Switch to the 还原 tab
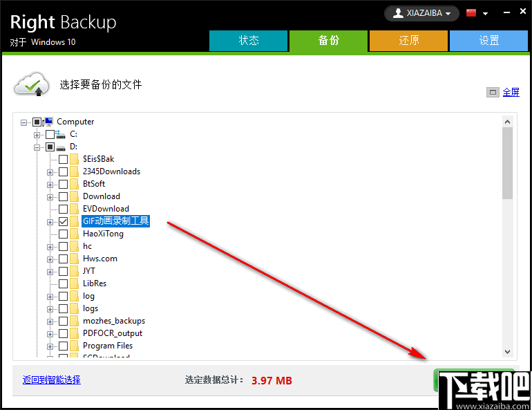The image size is (532, 410). (408, 41)
